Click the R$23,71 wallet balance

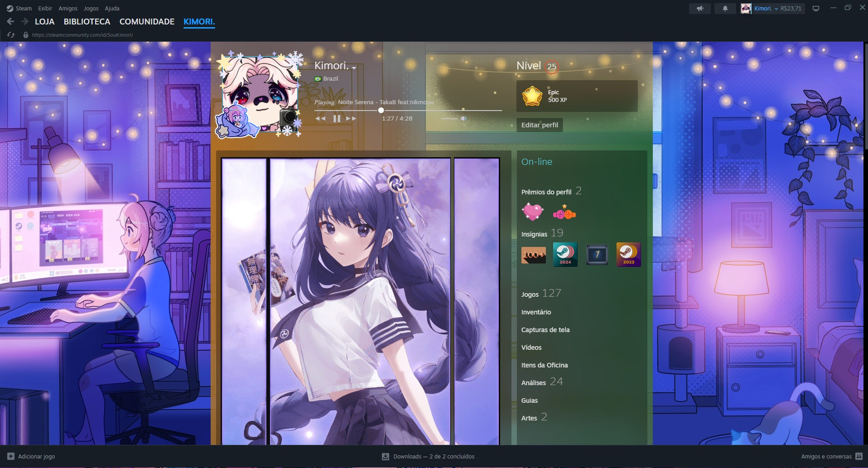click(791, 8)
